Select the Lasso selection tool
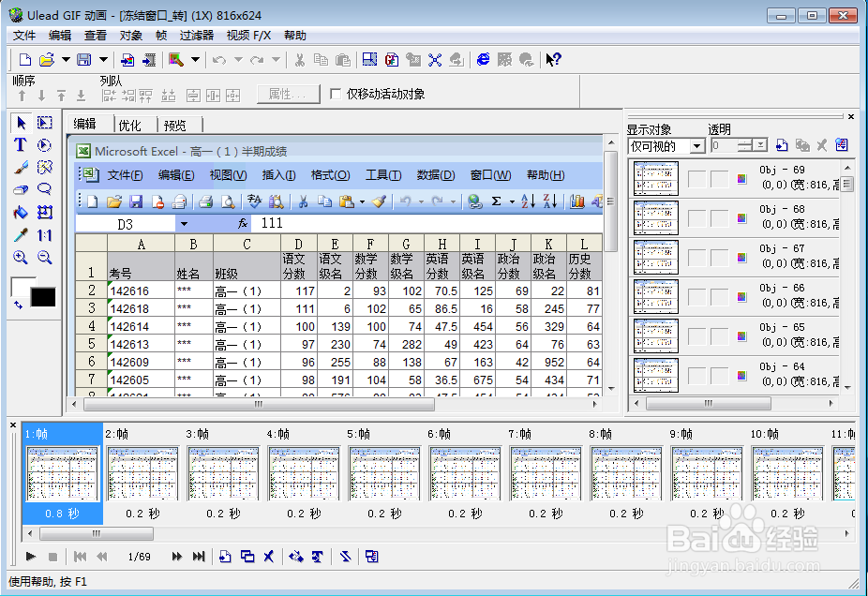The width and height of the screenshot is (868, 596). pos(45,190)
